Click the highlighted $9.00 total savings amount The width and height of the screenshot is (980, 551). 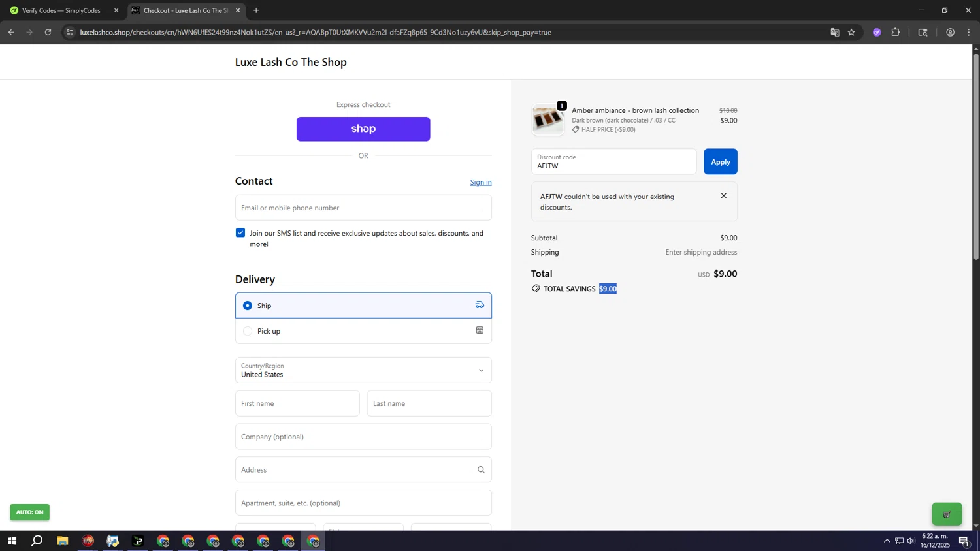click(x=608, y=289)
